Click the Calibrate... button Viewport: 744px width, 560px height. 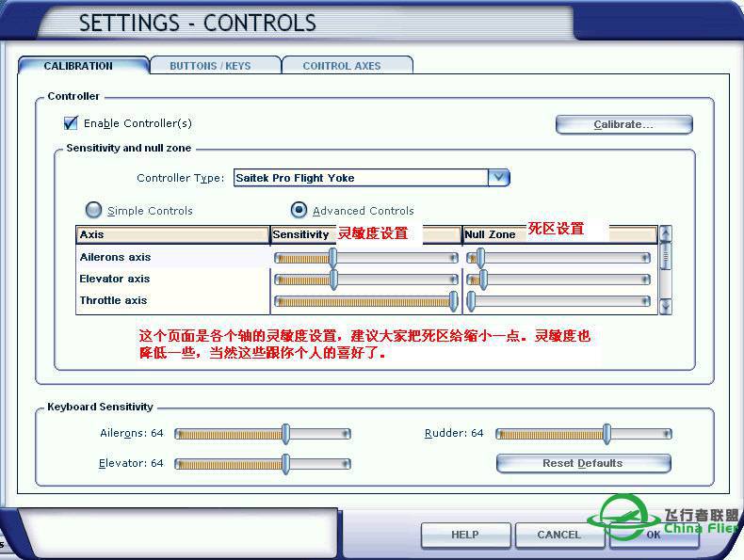pos(624,124)
